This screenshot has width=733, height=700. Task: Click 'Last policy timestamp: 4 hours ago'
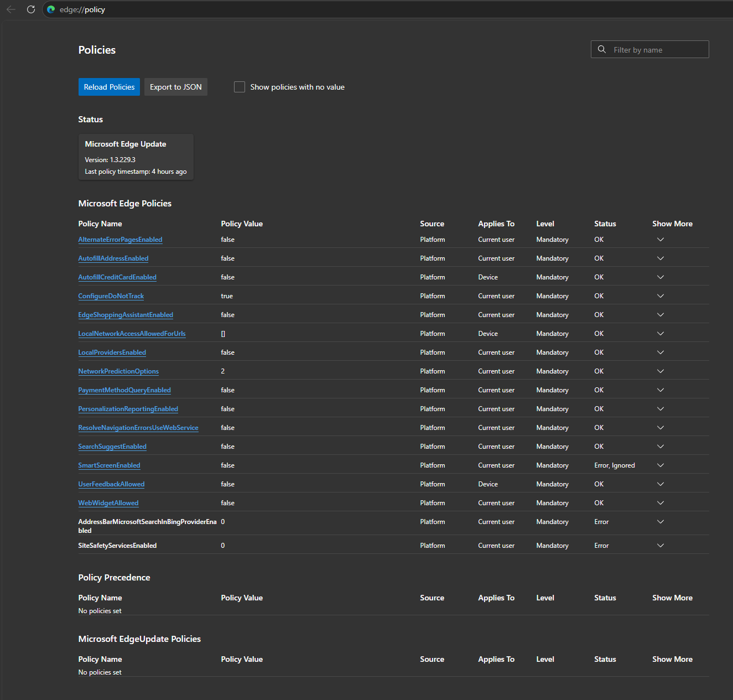coord(136,172)
